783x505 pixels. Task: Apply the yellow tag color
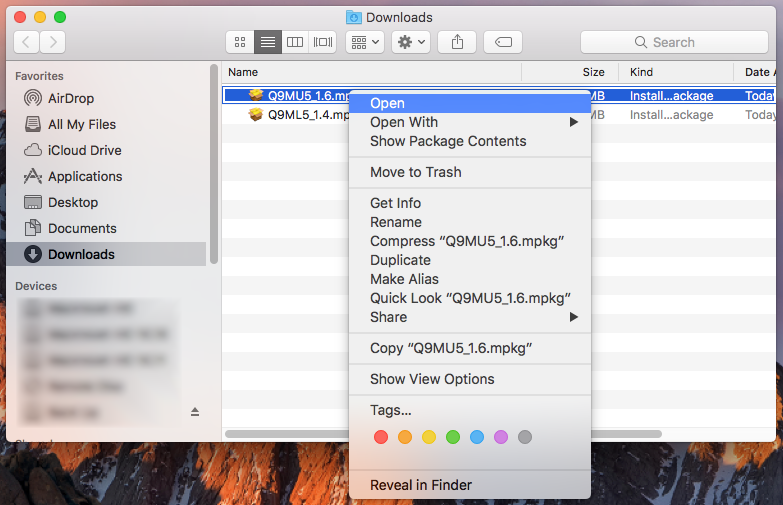click(x=429, y=437)
